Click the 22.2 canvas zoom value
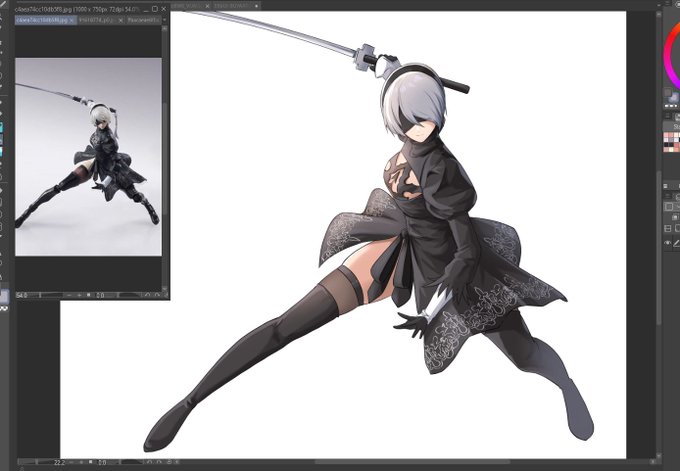The image size is (680, 471). point(59,462)
